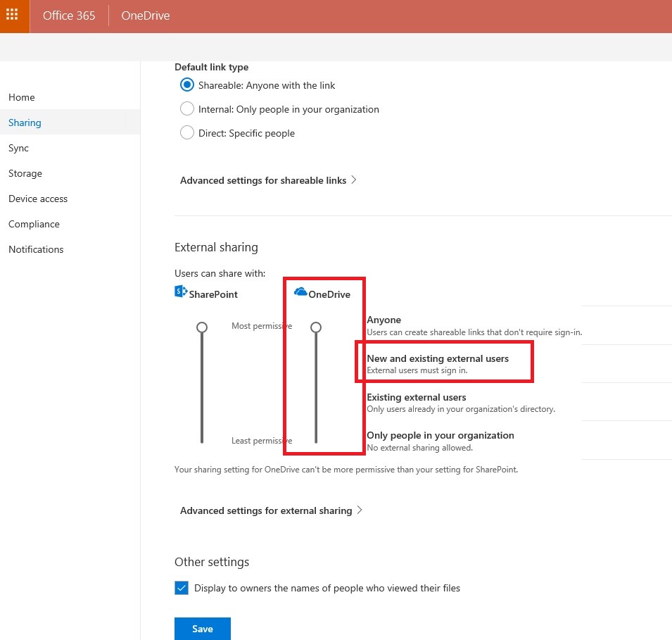Click the Least permissive label
The width and height of the screenshot is (672, 640).
[x=262, y=441]
